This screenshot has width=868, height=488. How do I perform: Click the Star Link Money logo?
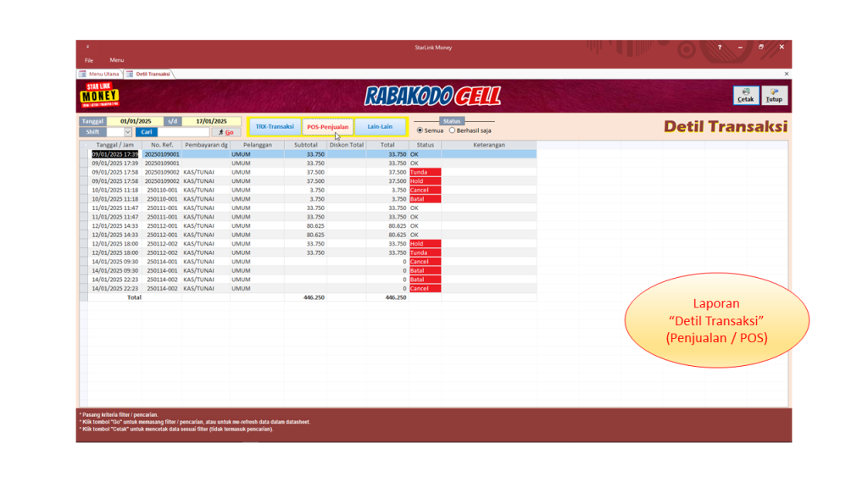[x=100, y=95]
